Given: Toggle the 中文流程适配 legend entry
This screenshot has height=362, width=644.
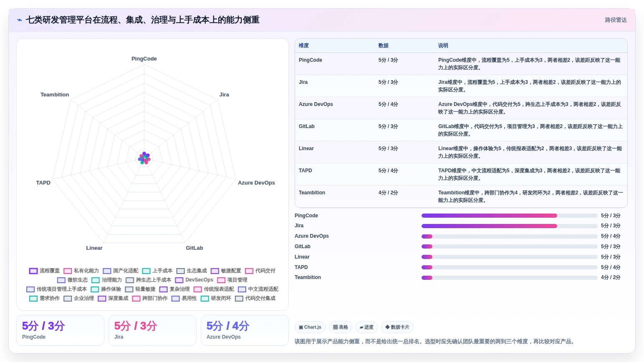Looking at the screenshot, I should tap(258, 289).
